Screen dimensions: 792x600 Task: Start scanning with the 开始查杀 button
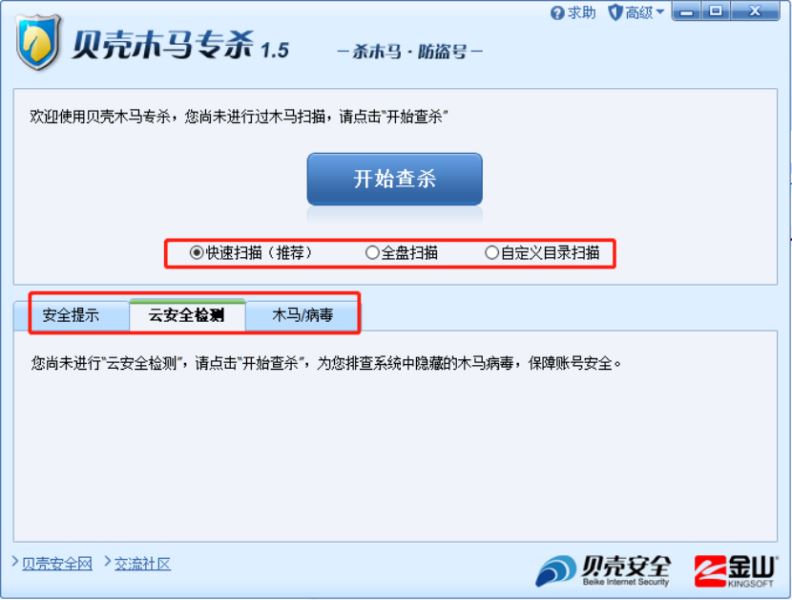point(394,179)
